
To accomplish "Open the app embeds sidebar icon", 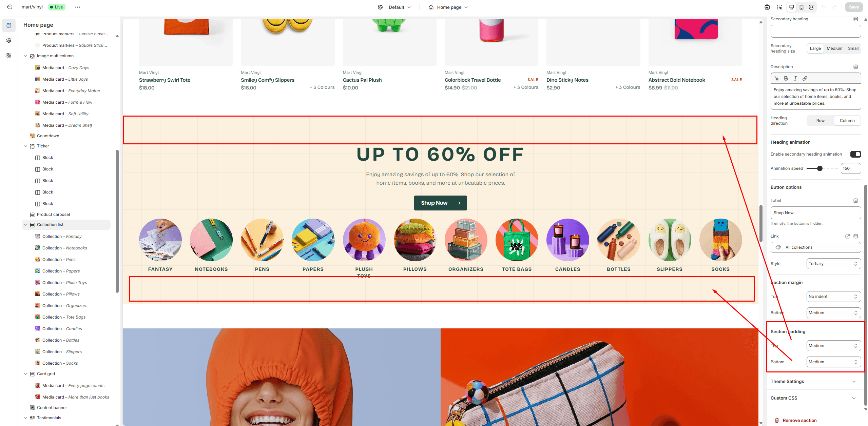I will (x=9, y=55).
